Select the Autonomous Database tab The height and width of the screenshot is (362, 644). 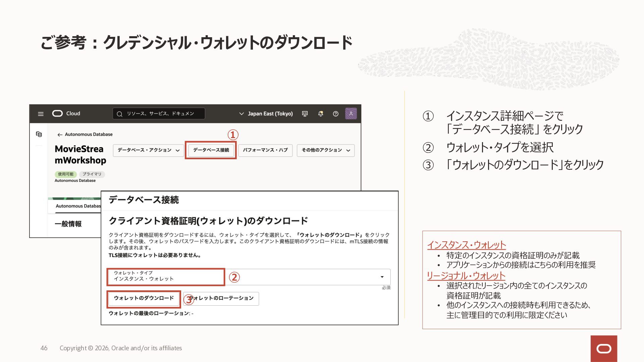pyautogui.click(x=78, y=206)
